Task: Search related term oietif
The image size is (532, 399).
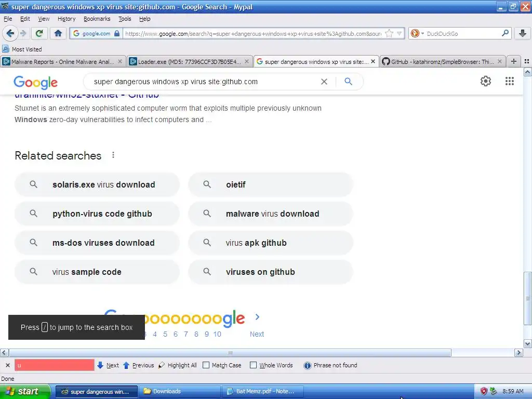Action: click(271, 184)
